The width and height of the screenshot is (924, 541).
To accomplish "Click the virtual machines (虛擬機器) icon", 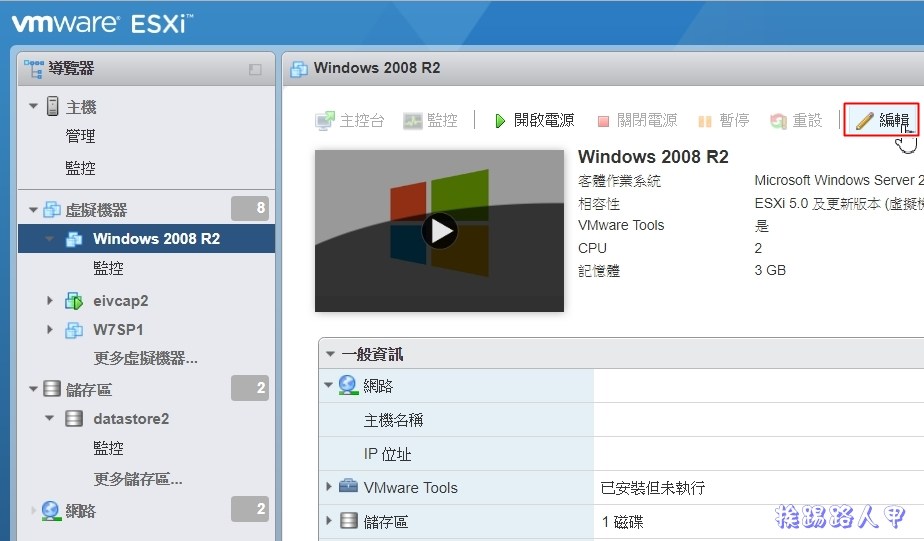I will (x=52, y=209).
